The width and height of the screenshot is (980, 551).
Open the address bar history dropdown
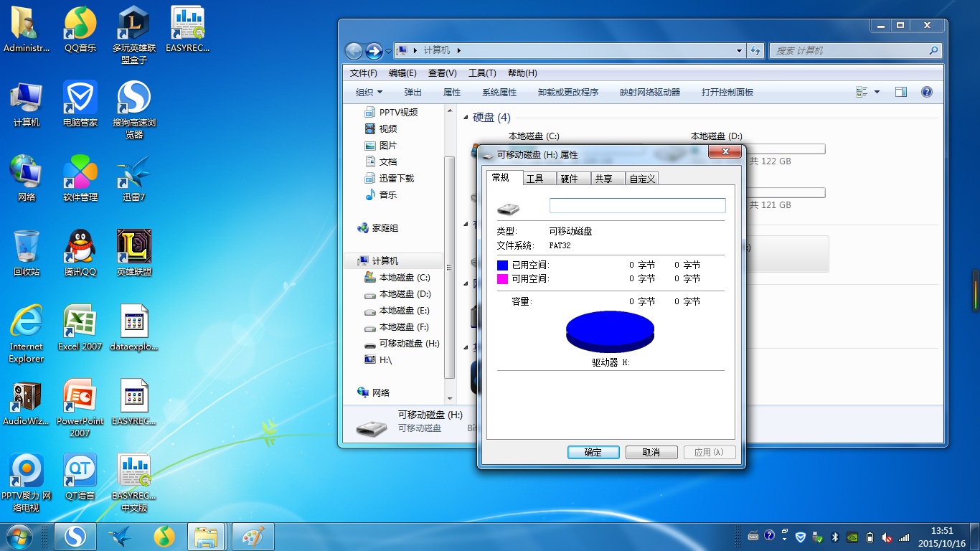tap(739, 51)
